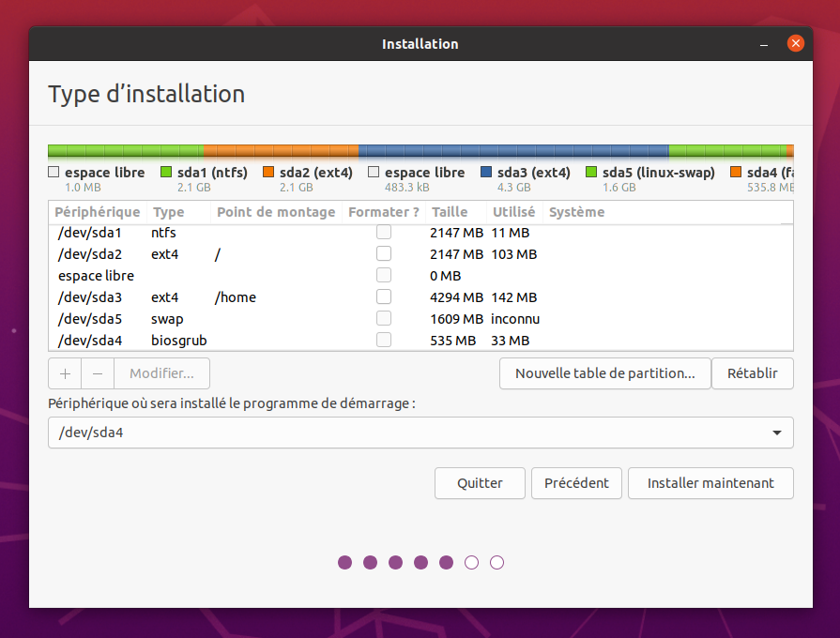Click the sda1 (ntfs) legend label
The height and width of the screenshot is (638, 840).
point(213,173)
